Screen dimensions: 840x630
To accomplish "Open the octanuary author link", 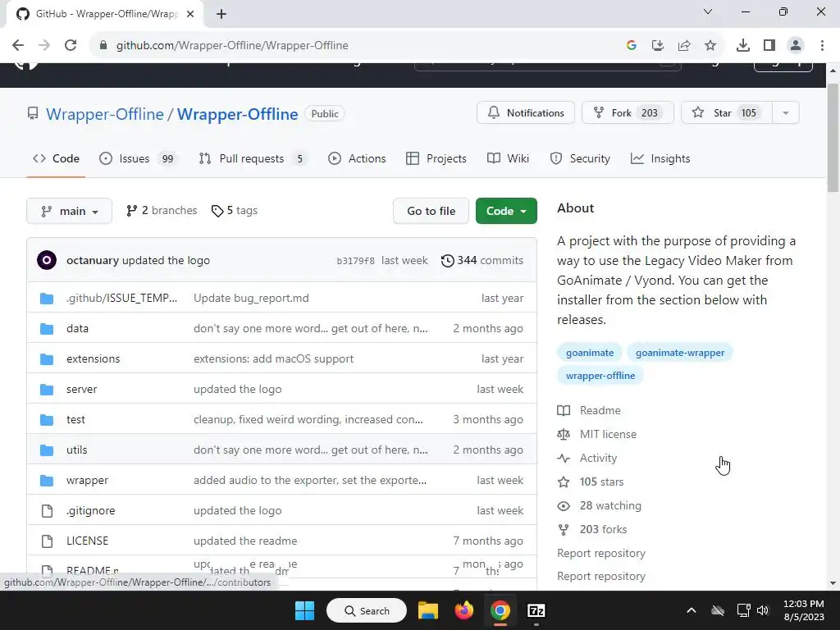I will click(x=93, y=260).
